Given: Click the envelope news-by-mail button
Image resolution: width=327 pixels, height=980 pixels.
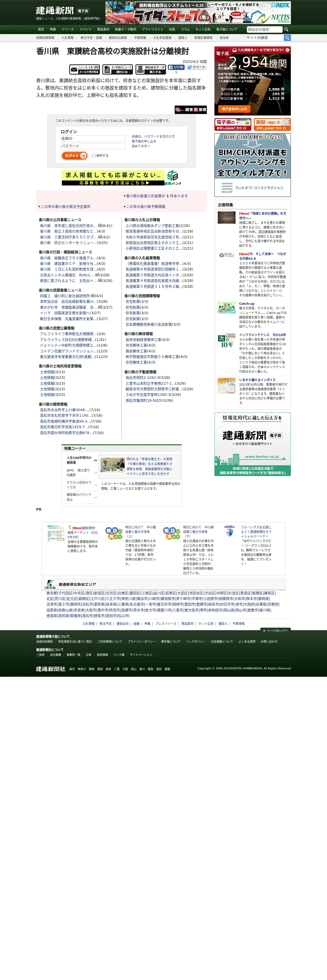Looking at the screenshot, I should [85, 69].
